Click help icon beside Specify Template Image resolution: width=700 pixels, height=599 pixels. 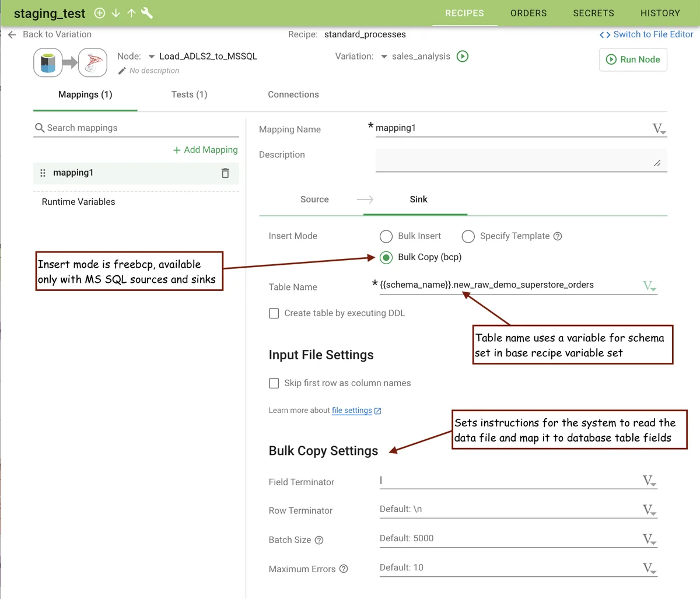pos(558,236)
